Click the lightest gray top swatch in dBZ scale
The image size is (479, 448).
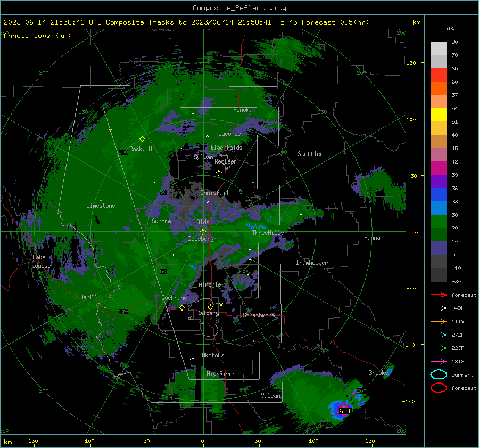[x=439, y=48]
